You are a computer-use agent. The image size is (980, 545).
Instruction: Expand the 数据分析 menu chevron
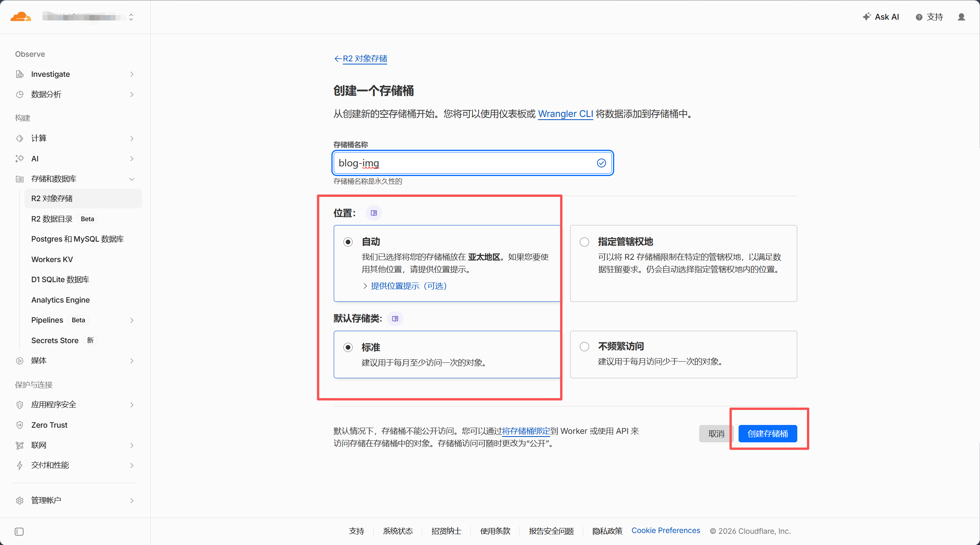pyautogui.click(x=132, y=94)
